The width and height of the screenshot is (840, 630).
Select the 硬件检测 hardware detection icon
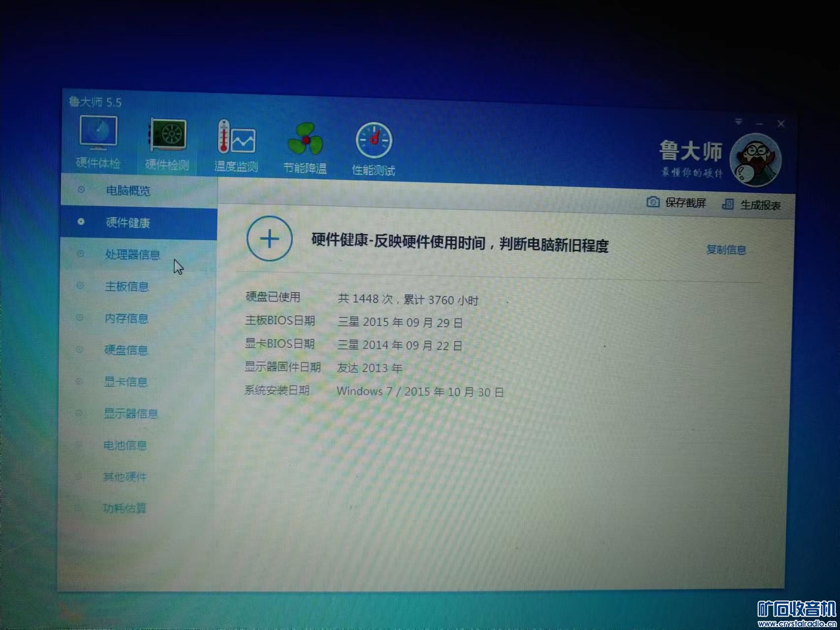click(168, 134)
